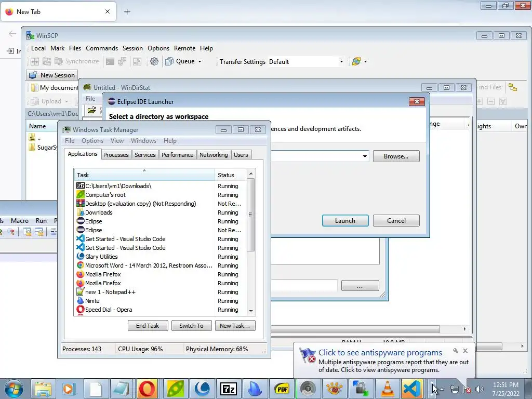Click Launch in Eclipse IDE Launcher
The image size is (532, 399).
[345, 220]
